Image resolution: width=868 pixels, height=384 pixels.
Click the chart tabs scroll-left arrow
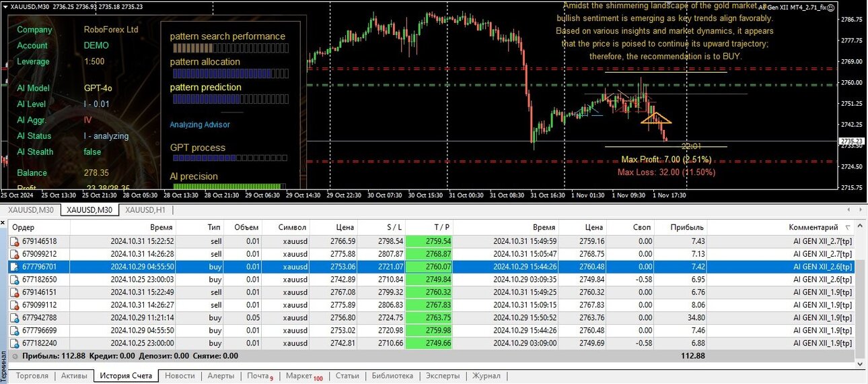(848, 210)
